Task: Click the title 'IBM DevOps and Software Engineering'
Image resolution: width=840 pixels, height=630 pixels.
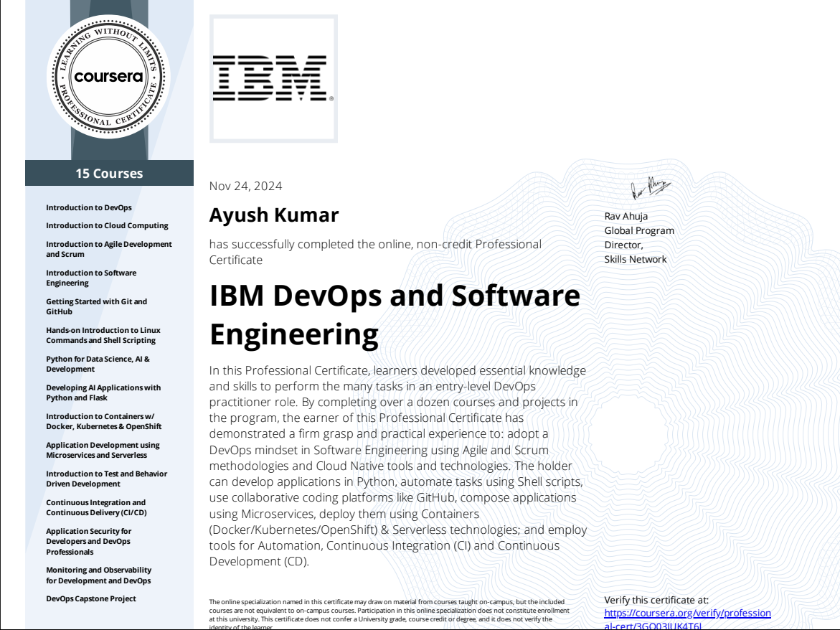Action: (395, 314)
